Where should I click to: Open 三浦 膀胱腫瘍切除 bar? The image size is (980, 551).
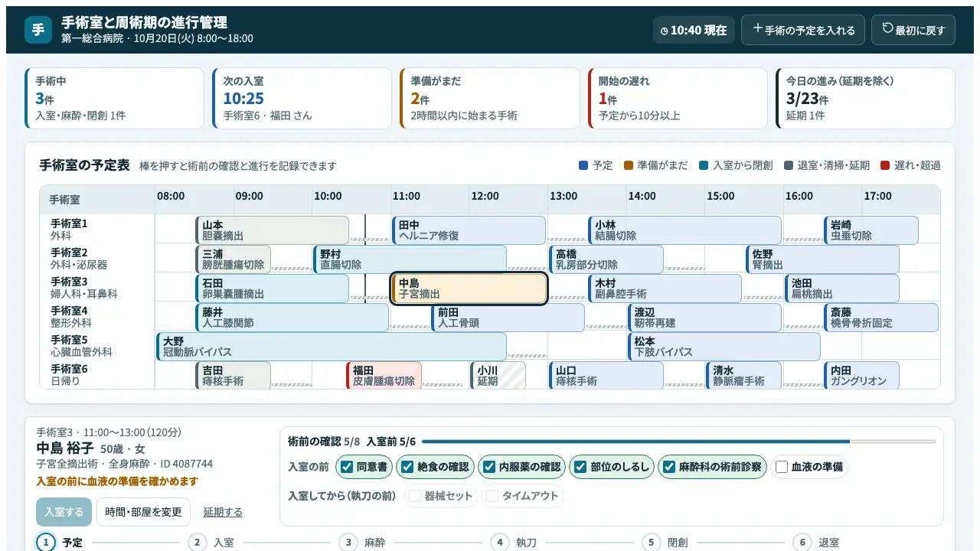click(233, 259)
